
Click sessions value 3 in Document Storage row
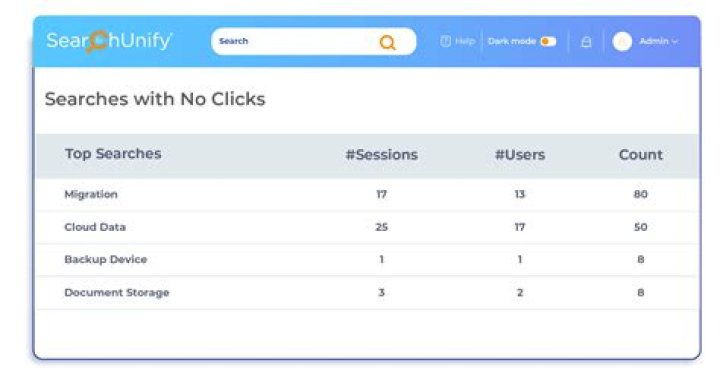[x=382, y=293]
